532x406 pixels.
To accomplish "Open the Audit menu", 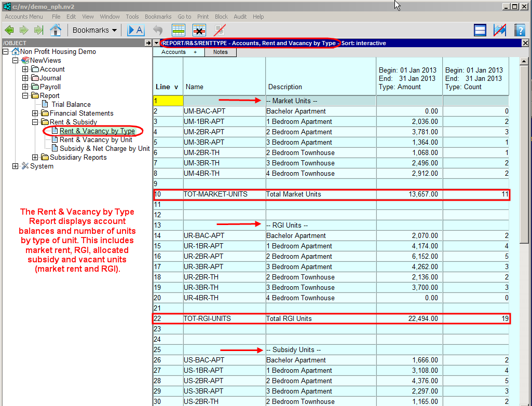I will tap(240, 17).
